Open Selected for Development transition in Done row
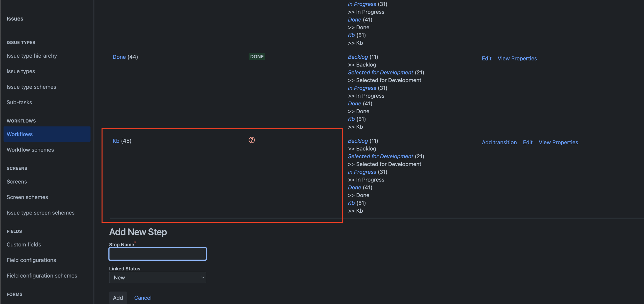 (x=380, y=72)
